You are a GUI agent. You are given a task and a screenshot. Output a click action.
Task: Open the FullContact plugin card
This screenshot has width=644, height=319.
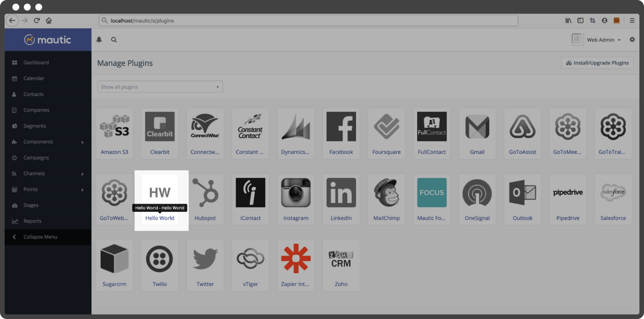click(x=432, y=133)
